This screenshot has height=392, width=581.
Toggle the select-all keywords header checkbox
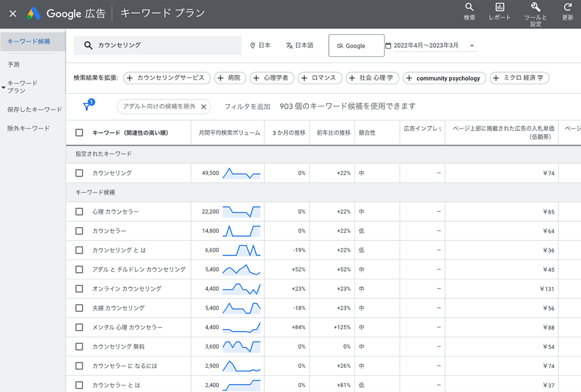click(80, 132)
